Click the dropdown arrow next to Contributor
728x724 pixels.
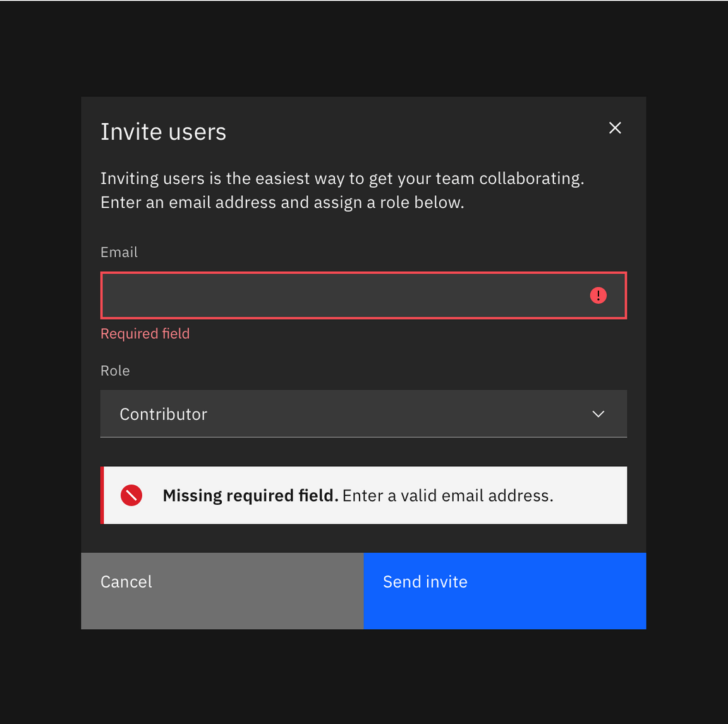coord(598,414)
